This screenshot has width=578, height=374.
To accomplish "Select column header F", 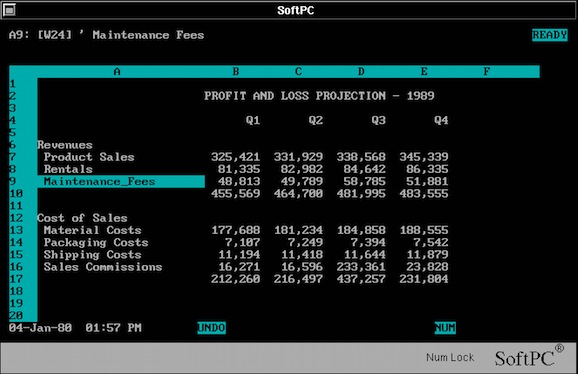I will (487, 71).
